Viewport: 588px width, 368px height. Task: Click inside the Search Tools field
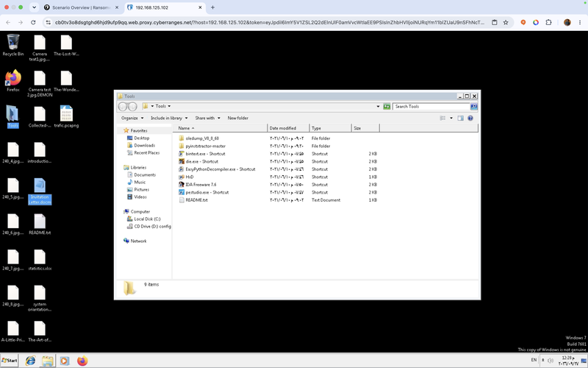pos(431,107)
